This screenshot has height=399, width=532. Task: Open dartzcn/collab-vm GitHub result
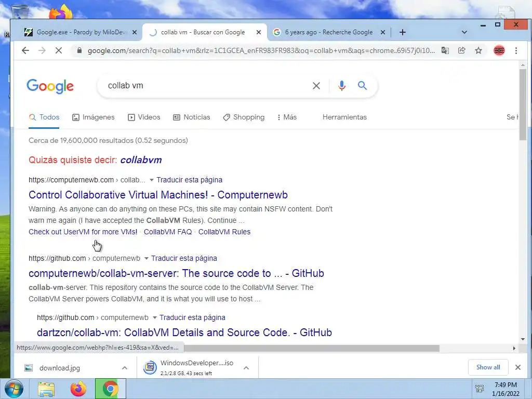[x=184, y=332]
